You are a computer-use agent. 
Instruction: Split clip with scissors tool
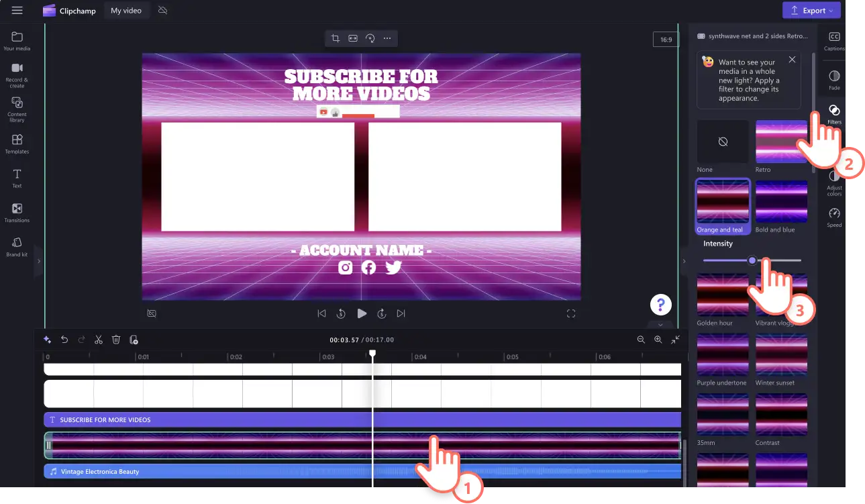tap(99, 340)
